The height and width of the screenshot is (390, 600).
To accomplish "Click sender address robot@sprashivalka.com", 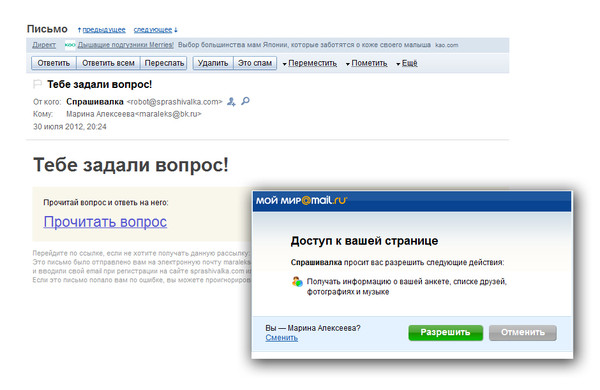I will click(x=174, y=102).
